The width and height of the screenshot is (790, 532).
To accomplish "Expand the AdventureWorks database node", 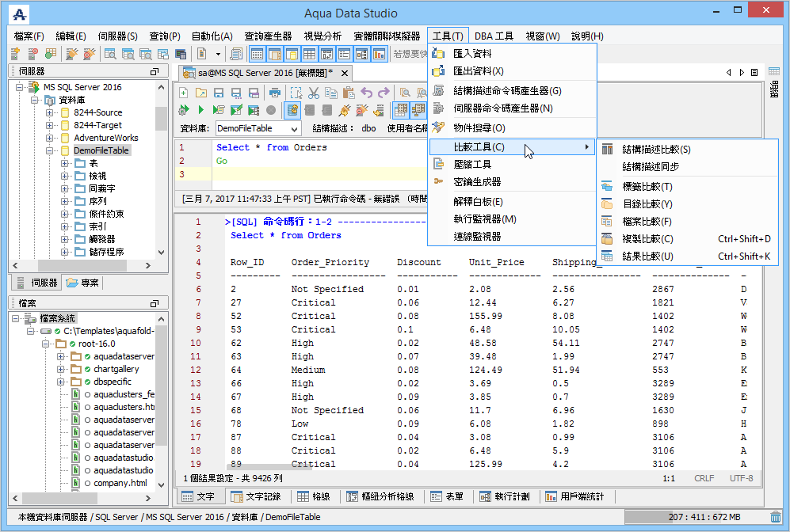I will (50, 138).
